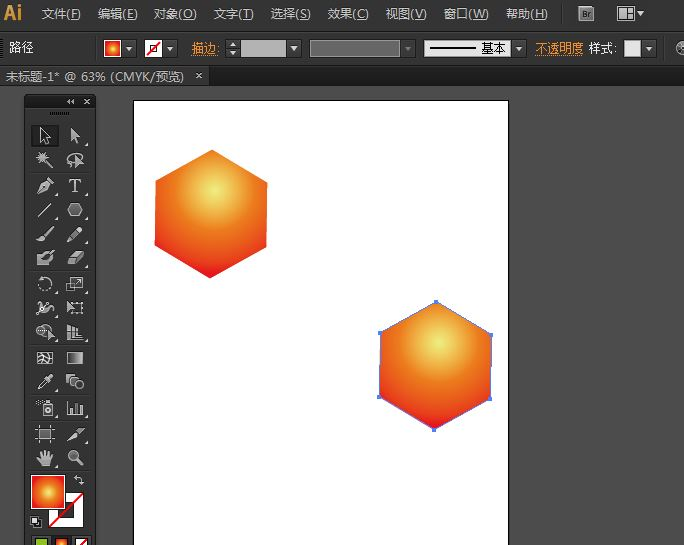Open the 文件(F) menu
The image size is (684, 545).
point(61,14)
